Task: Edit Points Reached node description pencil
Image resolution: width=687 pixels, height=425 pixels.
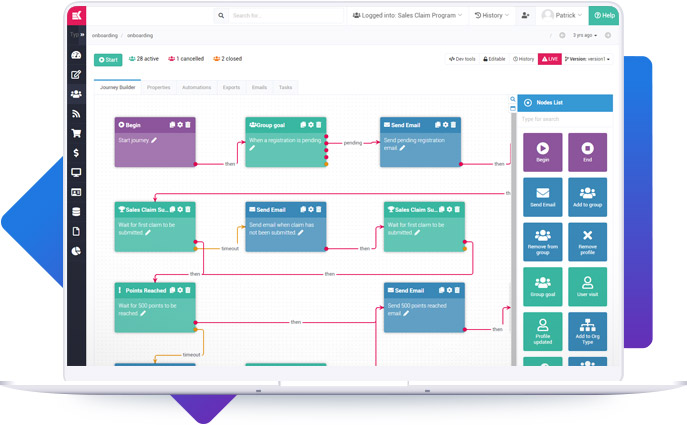Action: click(143, 314)
